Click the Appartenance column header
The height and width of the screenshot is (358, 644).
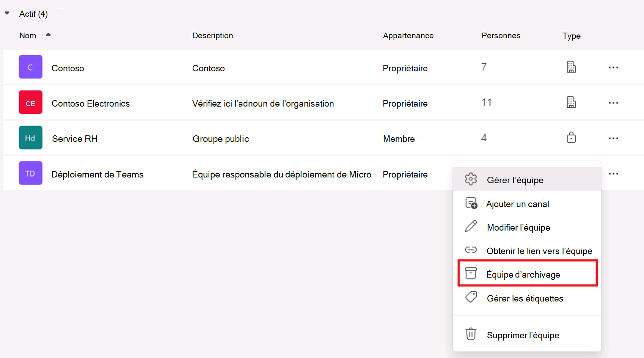(x=408, y=36)
